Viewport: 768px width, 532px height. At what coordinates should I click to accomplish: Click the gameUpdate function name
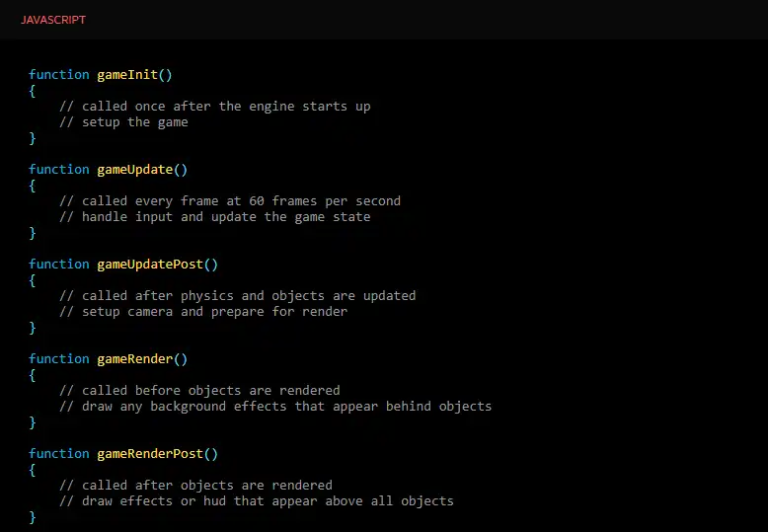coord(134,170)
